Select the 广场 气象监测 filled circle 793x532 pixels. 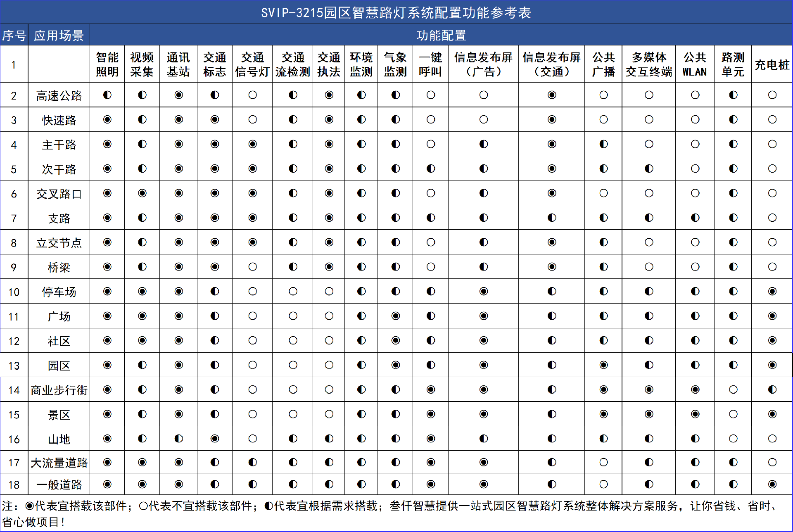396,316
